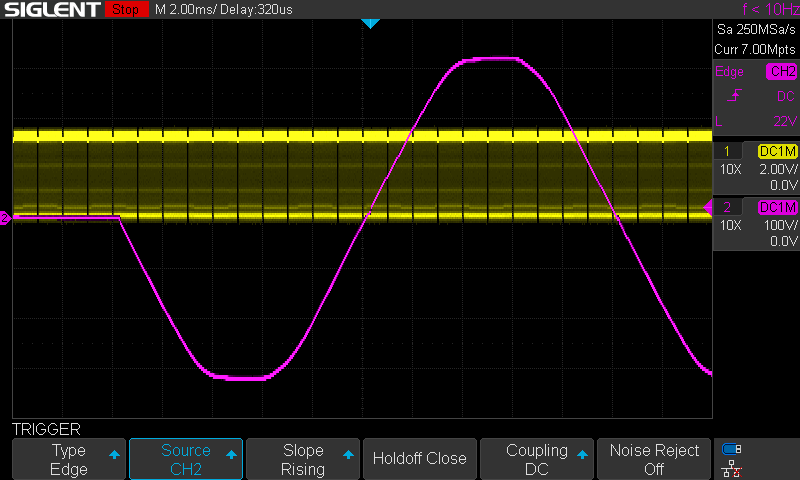Select the channel 1 label box

coord(727,151)
